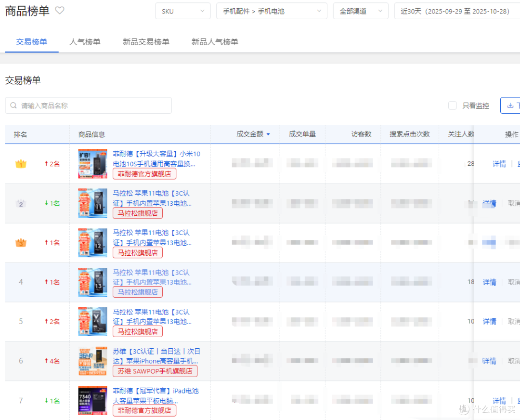Viewport: 520px width, 420px height.
Task: Click 马拉松旗舰店 tag in rank 2 row
Action: click(138, 213)
